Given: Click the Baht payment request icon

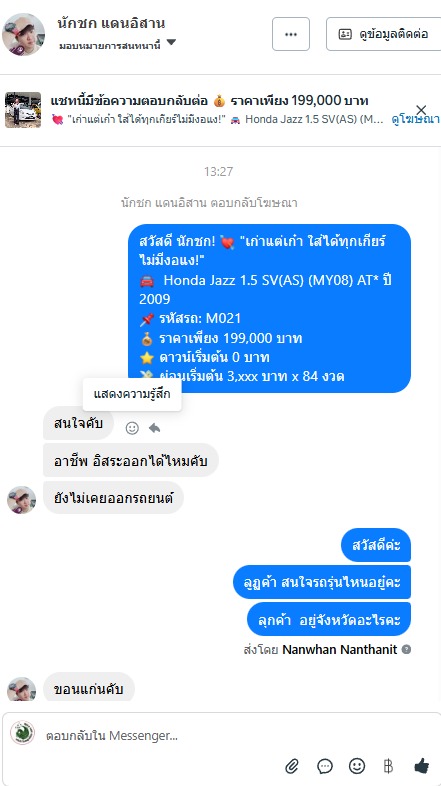Looking at the screenshot, I should [388, 765].
